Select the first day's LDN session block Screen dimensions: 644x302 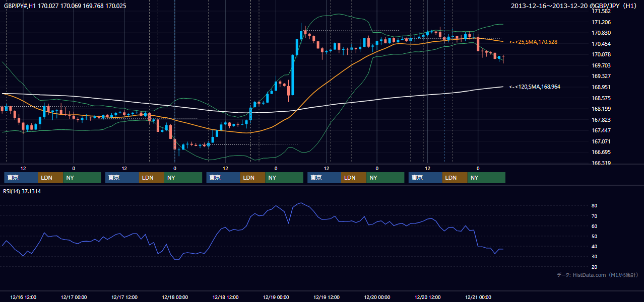[51, 178]
